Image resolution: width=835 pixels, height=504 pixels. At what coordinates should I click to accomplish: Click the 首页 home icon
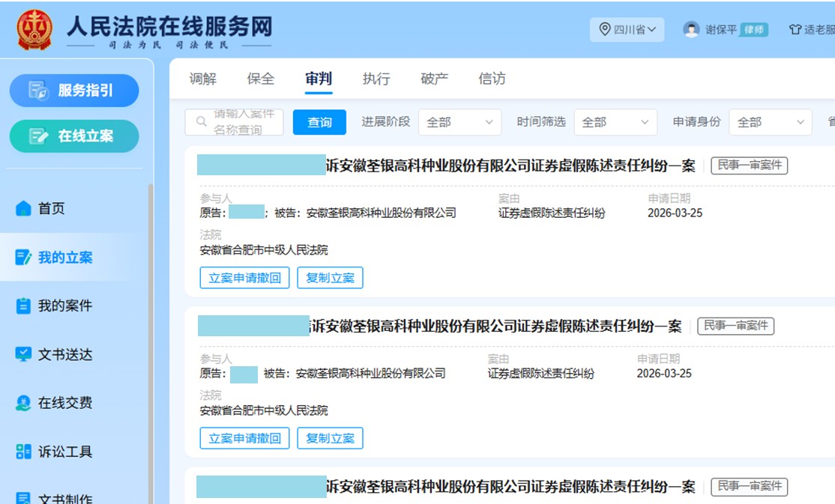point(23,208)
